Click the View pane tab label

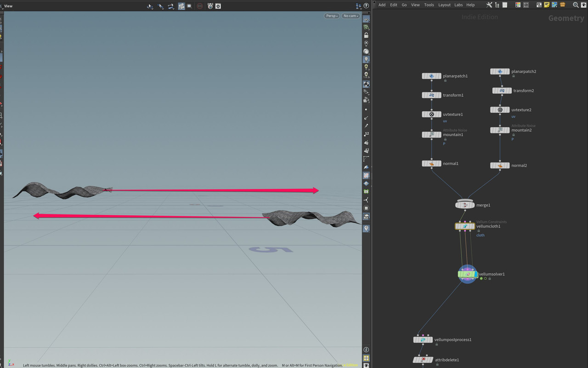(x=8, y=6)
